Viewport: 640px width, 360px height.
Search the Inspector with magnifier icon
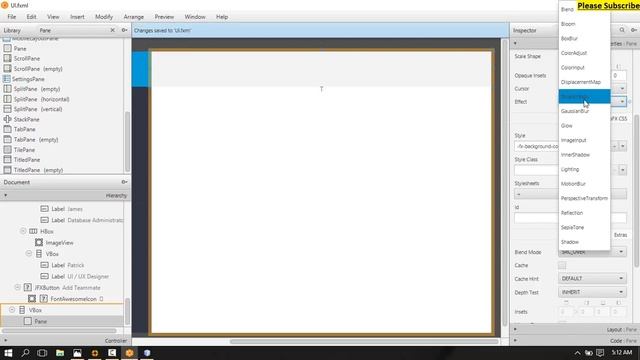(x=622, y=30)
